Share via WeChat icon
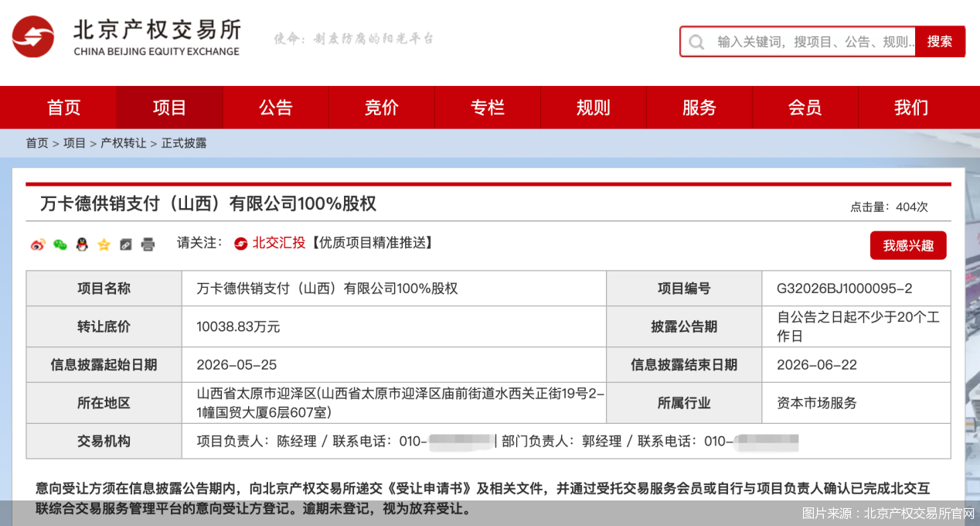The height and width of the screenshot is (526, 980). coord(60,244)
